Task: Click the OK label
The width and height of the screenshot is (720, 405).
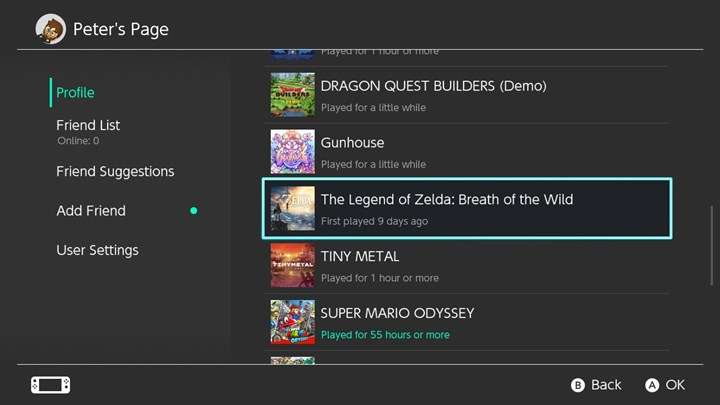Action: (675, 385)
